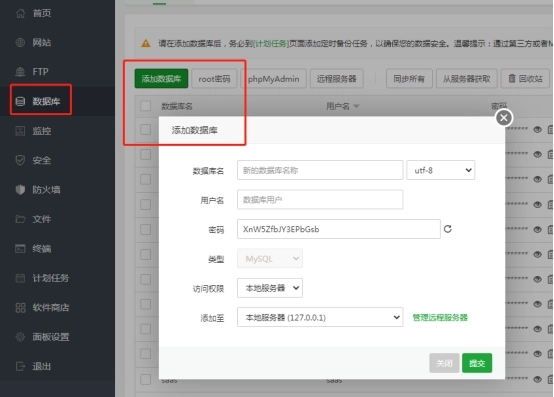Open the 添加至 本地服务器 (127.0.0.1) dropdown

coord(320,317)
